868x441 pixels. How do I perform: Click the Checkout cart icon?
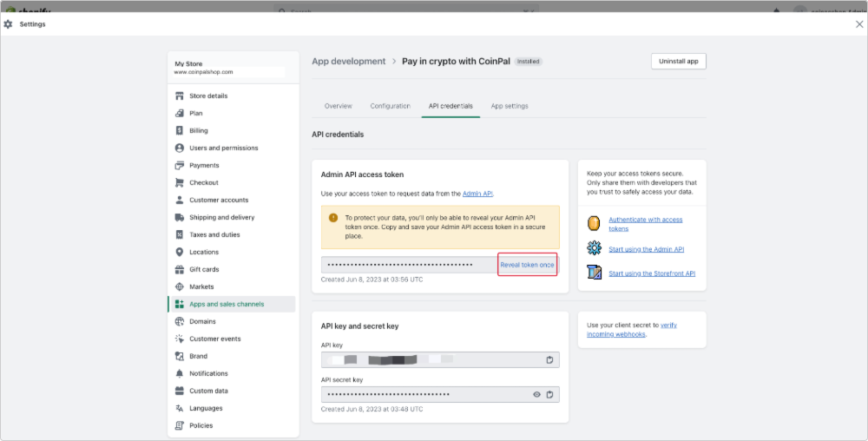[180, 182]
